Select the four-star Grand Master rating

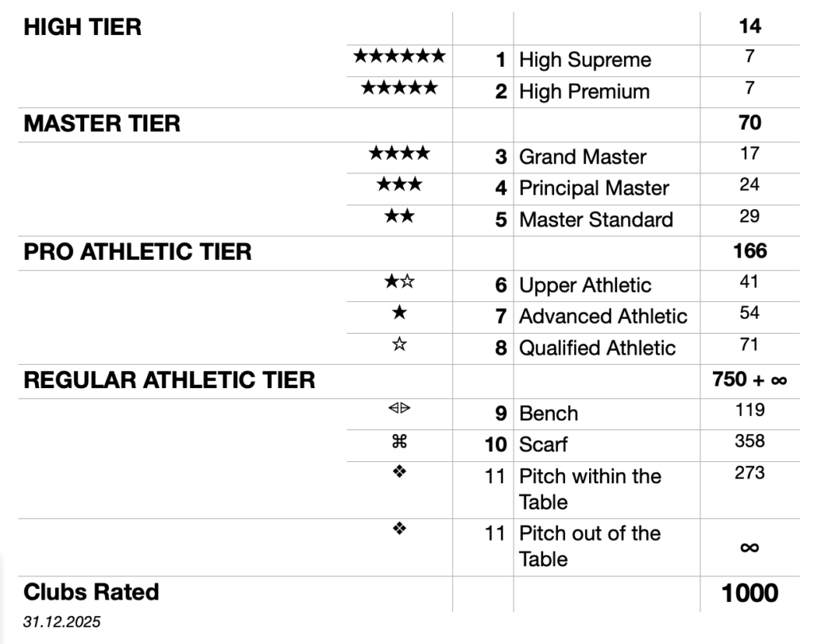(x=399, y=153)
